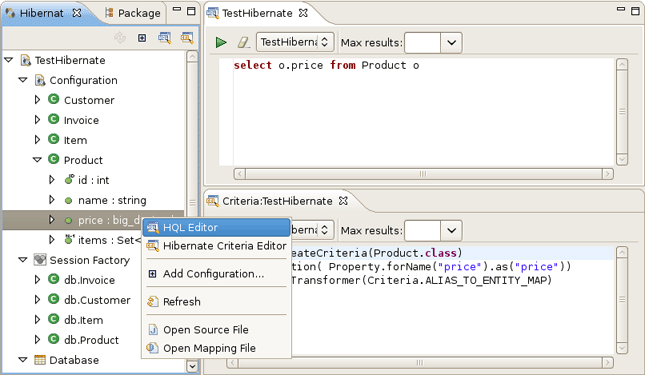The width and height of the screenshot is (645, 375).
Task: Click the db.Product class icon
Action: tap(53, 339)
